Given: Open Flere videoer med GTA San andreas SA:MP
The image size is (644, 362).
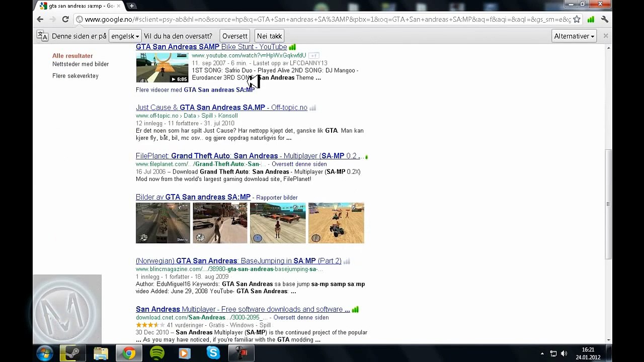Looking at the screenshot, I should (x=195, y=89).
